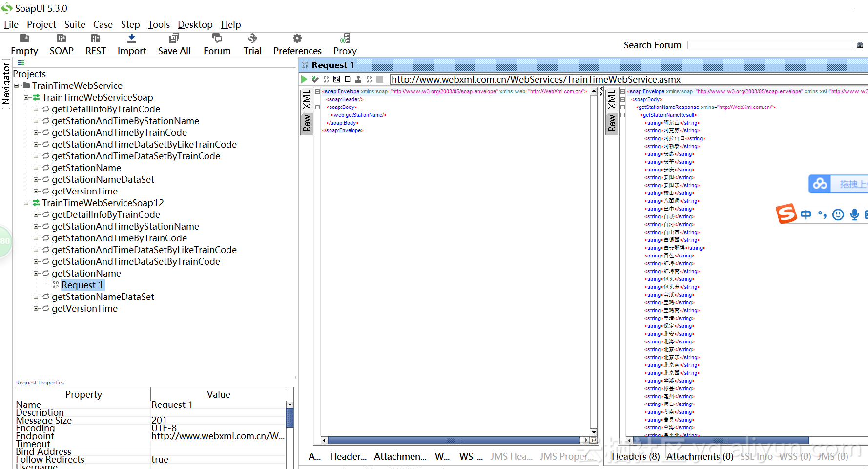
Task: Open the Forum from the toolbar
Action: 217,38
